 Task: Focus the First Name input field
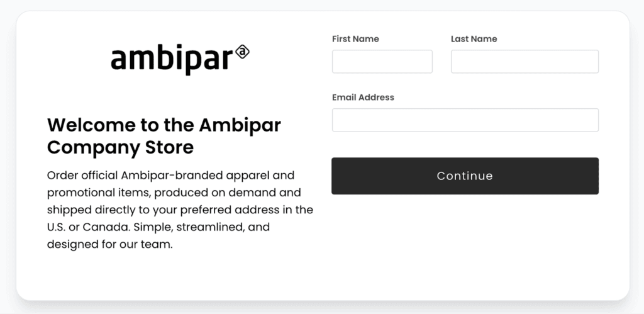(382, 62)
